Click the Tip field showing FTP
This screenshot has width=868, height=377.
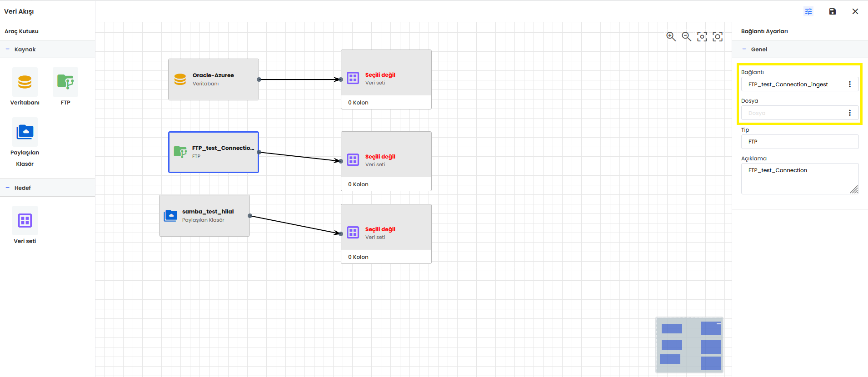click(x=800, y=142)
